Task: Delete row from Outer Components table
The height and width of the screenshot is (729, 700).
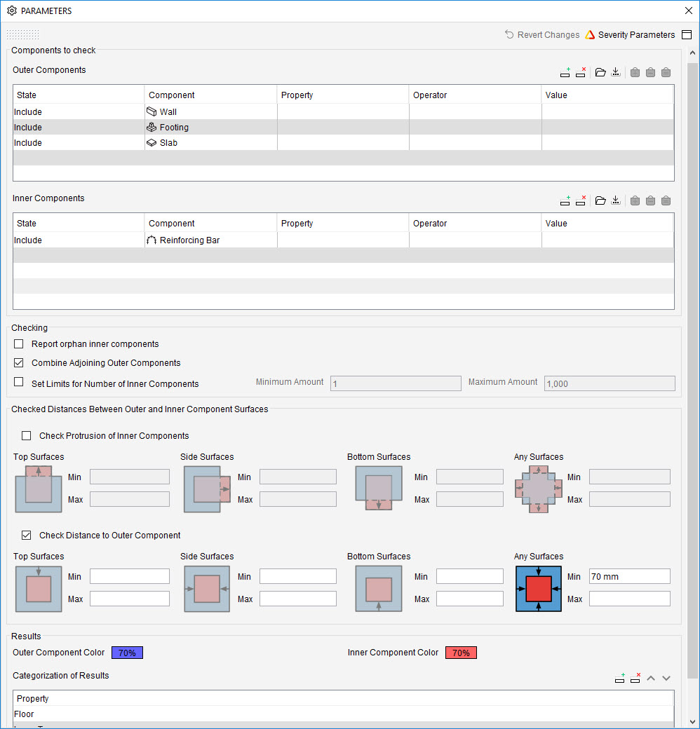Action: pyautogui.click(x=581, y=72)
